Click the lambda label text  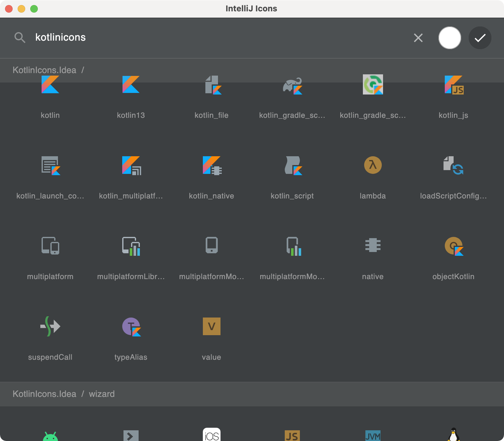[x=373, y=196]
